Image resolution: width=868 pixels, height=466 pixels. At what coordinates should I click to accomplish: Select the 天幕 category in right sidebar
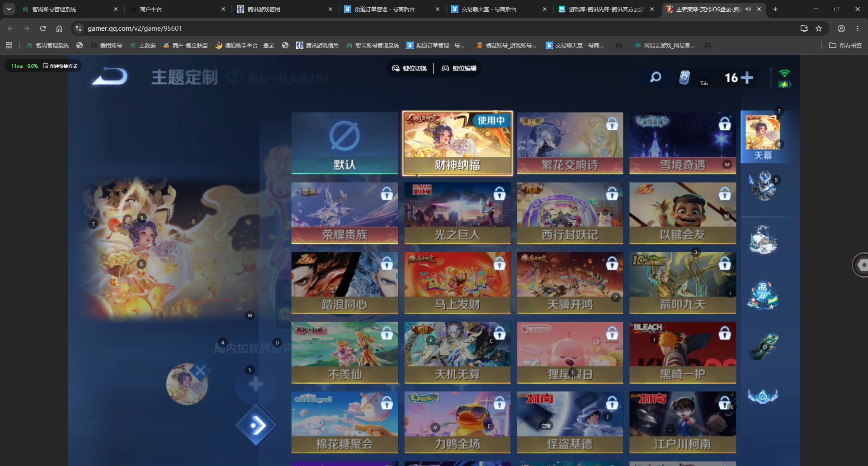[x=763, y=137]
